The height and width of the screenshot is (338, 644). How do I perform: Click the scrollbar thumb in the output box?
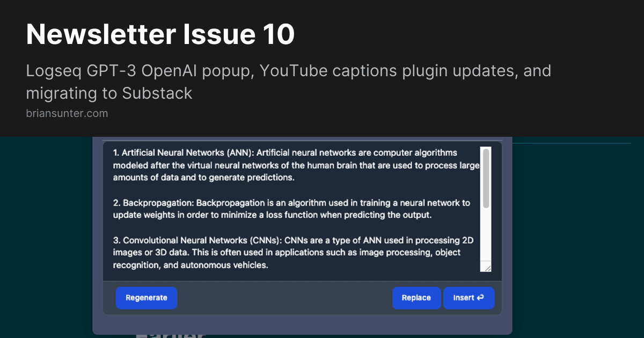pyautogui.click(x=486, y=178)
